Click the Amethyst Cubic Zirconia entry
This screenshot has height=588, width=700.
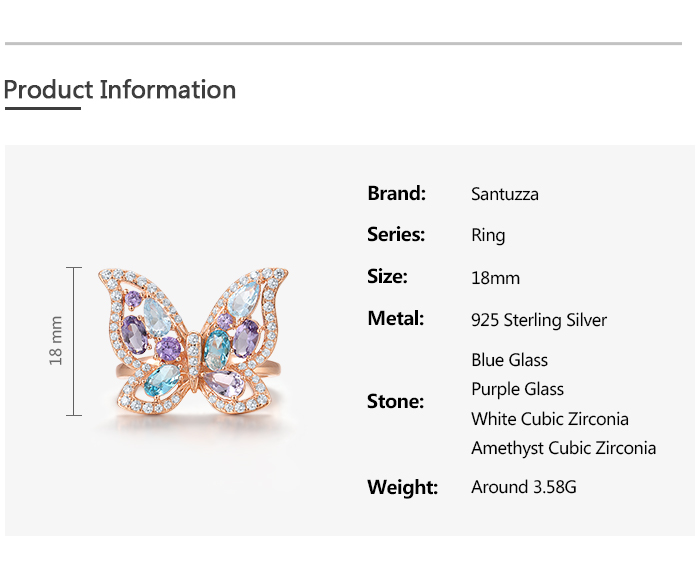[564, 448]
